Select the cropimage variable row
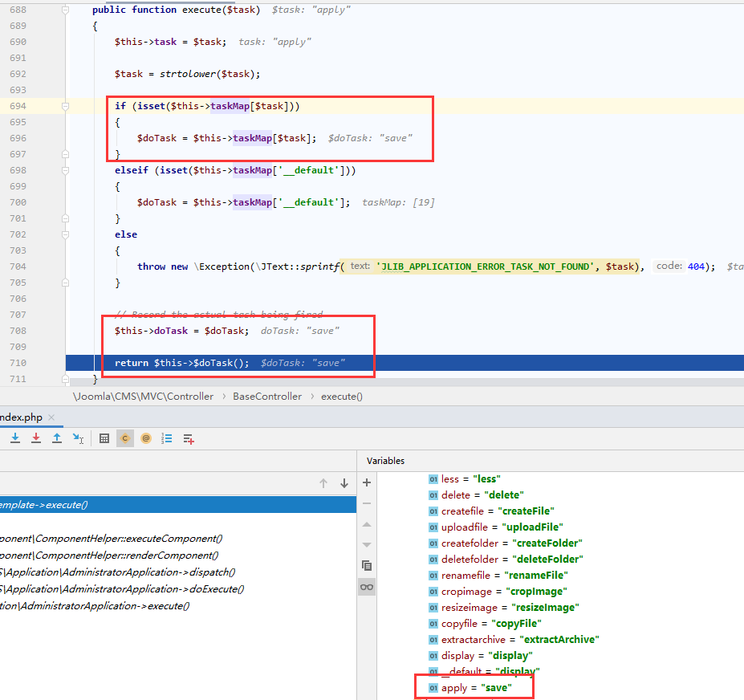 point(498,592)
